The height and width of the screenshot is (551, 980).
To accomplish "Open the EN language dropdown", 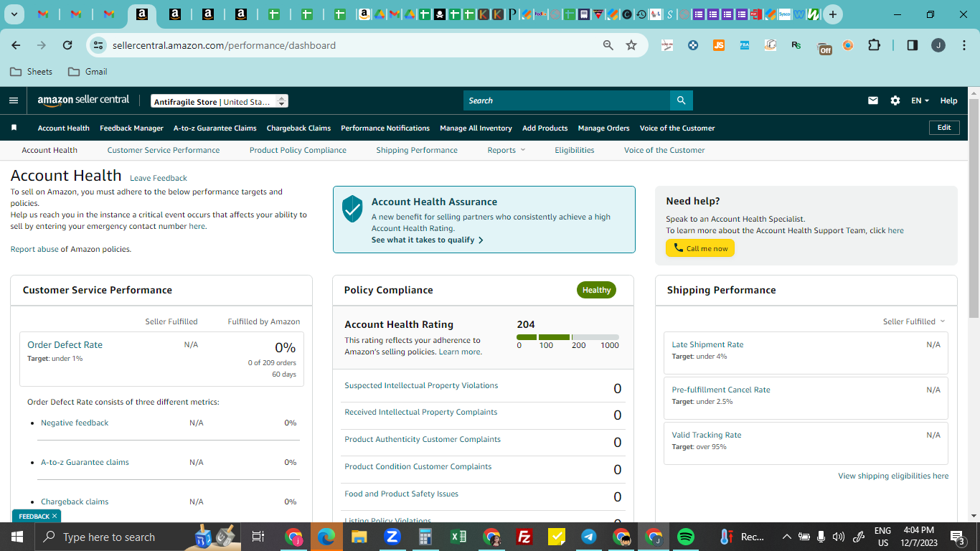I will [x=920, y=100].
